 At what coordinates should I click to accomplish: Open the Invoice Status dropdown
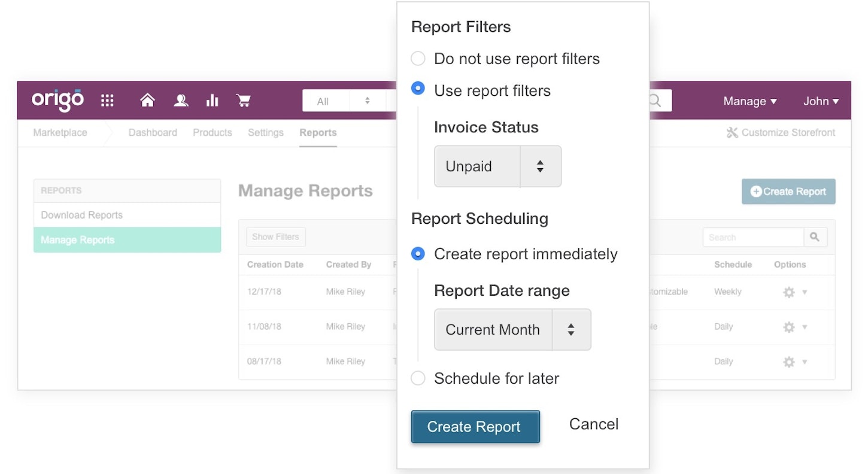point(497,166)
